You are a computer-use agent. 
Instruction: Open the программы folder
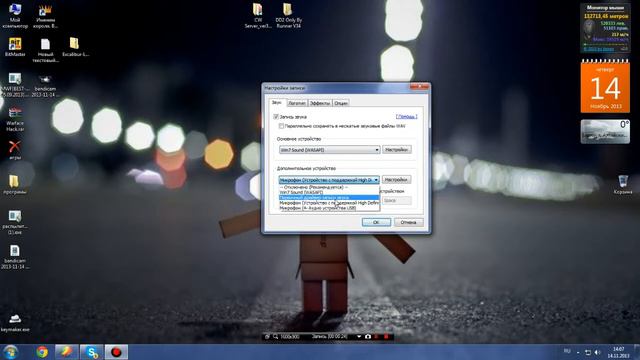pyautogui.click(x=15, y=184)
